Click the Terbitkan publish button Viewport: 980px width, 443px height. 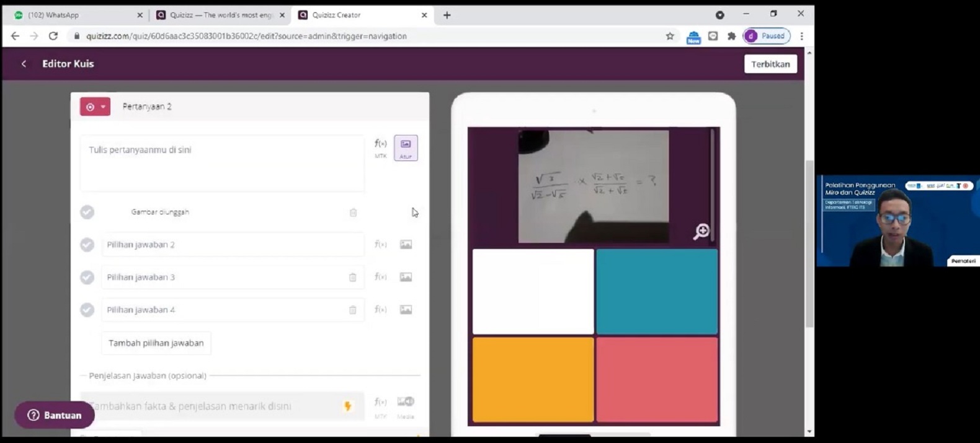click(770, 64)
